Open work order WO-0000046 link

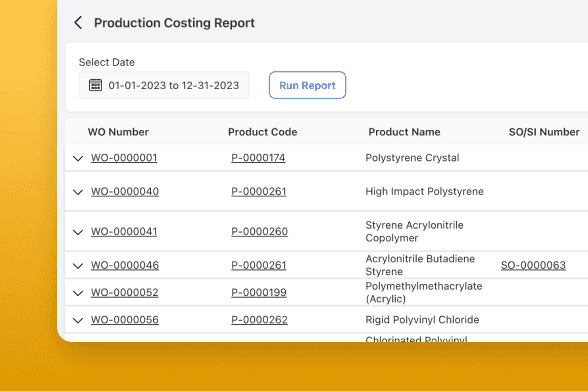pyautogui.click(x=125, y=265)
